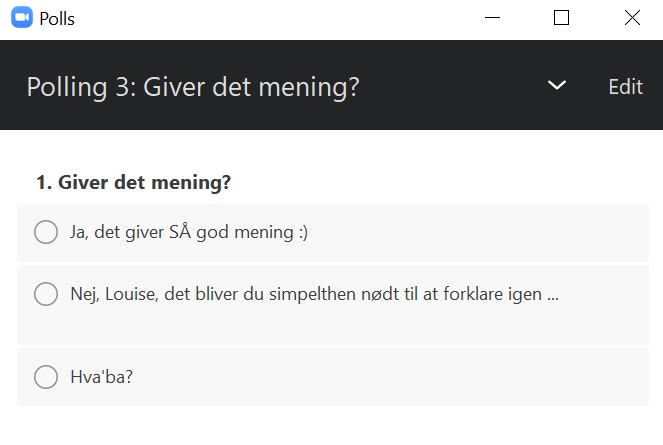Expand the poll selection chevron
Viewport: 663px width, 445px height.
[557, 86]
